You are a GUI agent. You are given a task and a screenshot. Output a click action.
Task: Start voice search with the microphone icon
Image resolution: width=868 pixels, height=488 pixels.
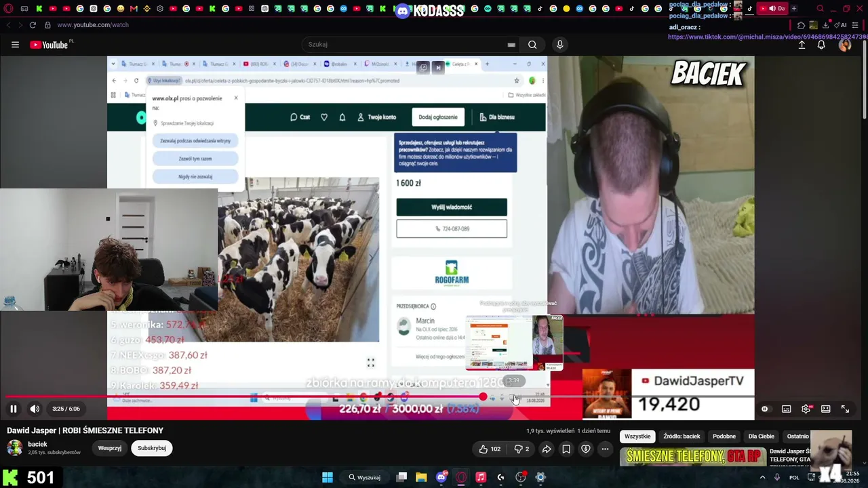point(559,45)
